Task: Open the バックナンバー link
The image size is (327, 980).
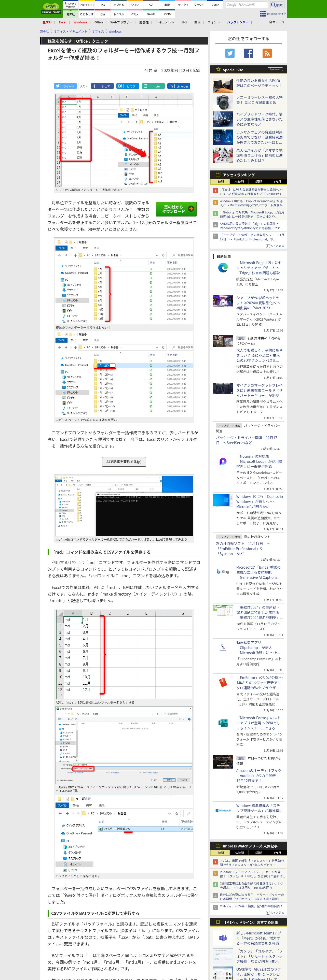Action: tap(238, 22)
